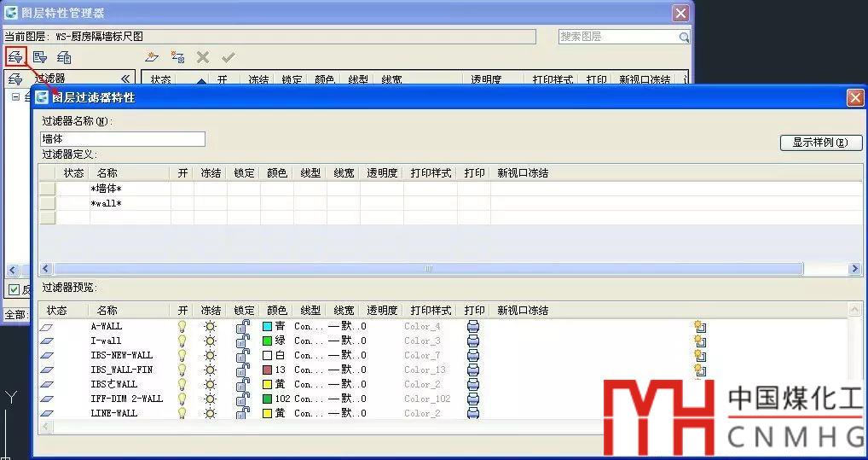Click the status icon of I-wall layer
Screen dimensions: 868x460
(x=47, y=341)
